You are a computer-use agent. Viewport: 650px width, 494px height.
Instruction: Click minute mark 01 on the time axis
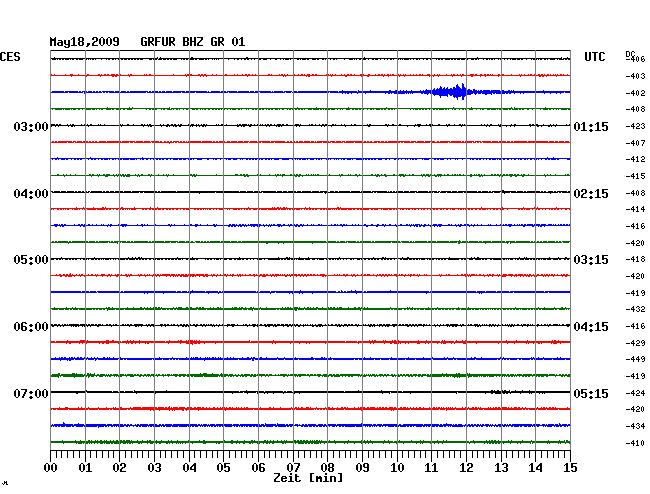coord(85,468)
